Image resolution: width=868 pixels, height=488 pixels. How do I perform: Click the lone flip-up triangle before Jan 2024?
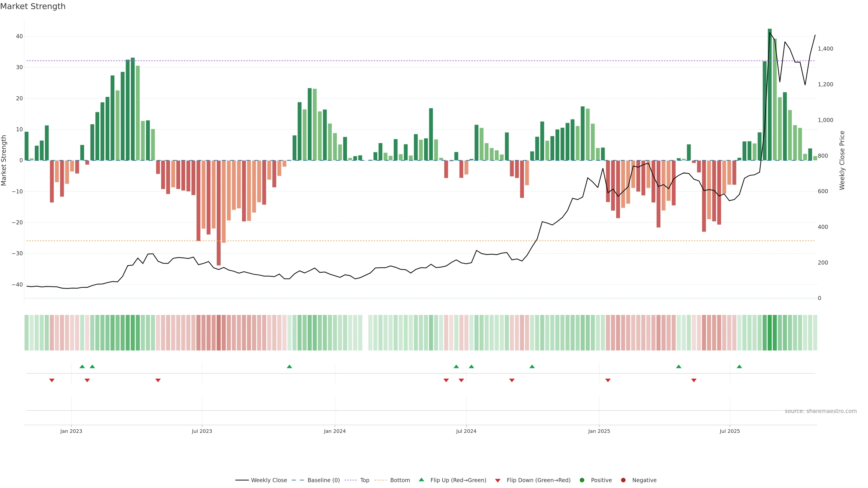[289, 366]
